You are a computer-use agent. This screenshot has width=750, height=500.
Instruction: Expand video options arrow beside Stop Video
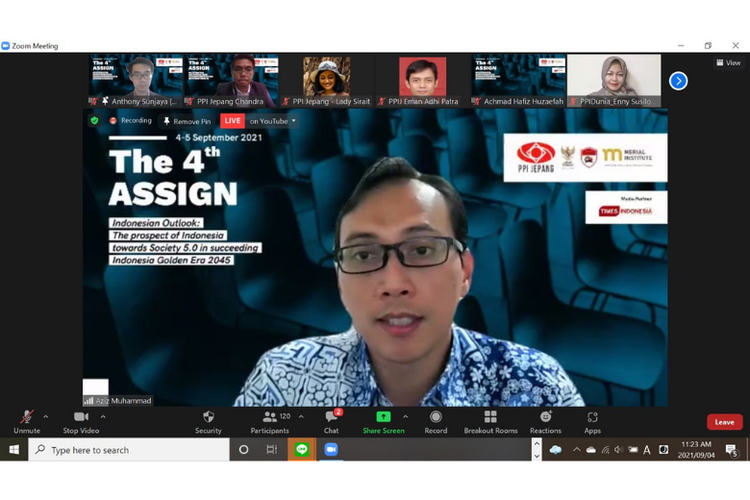coord(102,417)
